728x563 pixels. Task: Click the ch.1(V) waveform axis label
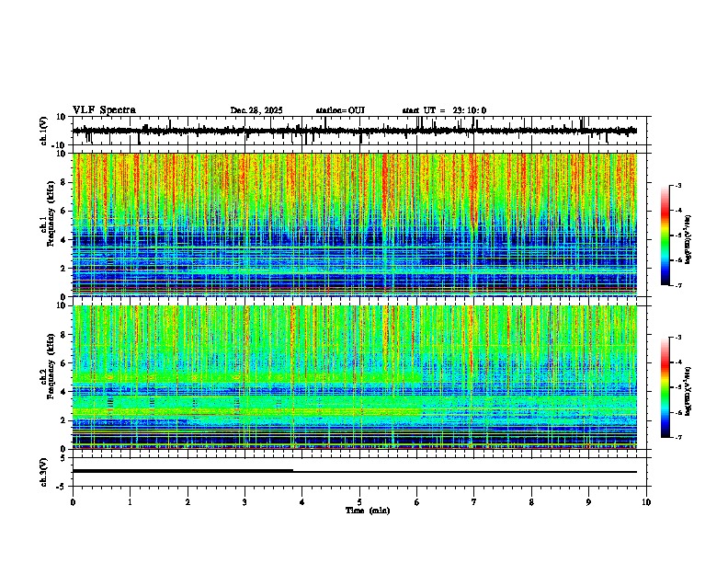[44, 131]
